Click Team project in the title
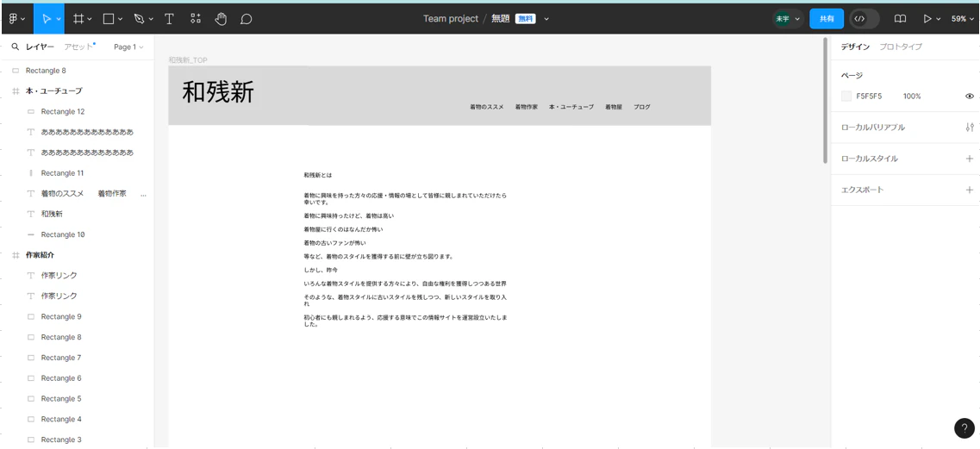Viewport: 980px width, 449px height. click(451, 19)
